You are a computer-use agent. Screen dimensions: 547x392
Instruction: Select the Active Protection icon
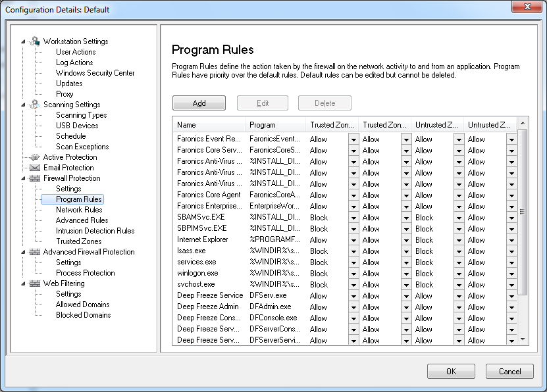point(35,157)
